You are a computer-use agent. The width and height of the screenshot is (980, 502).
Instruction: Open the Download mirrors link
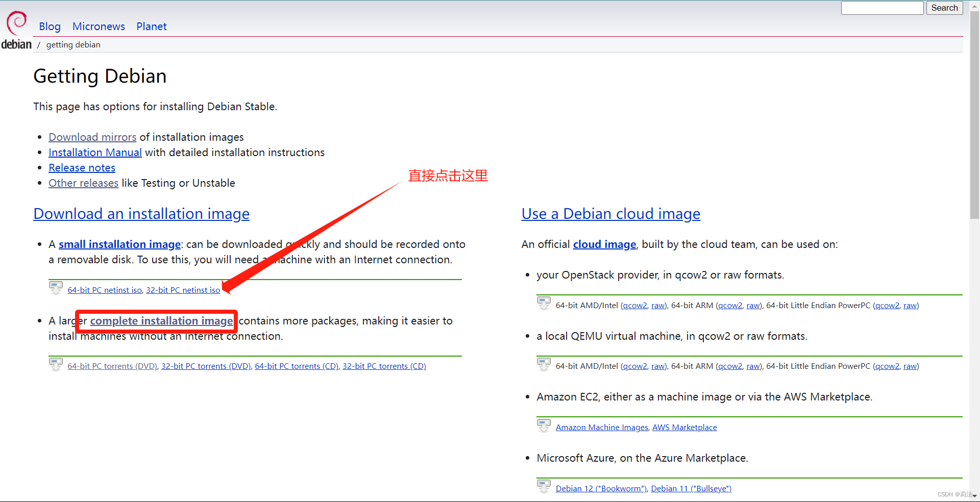point(92,137)
